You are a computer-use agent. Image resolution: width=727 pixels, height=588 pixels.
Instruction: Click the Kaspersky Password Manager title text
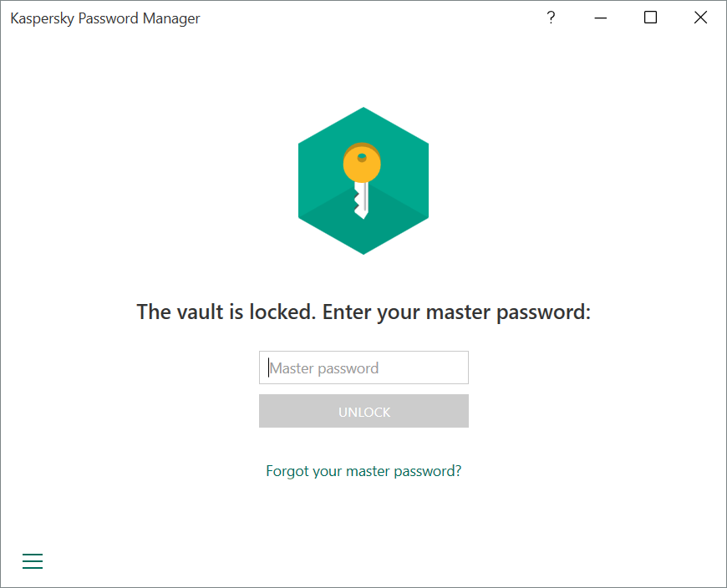104,18
